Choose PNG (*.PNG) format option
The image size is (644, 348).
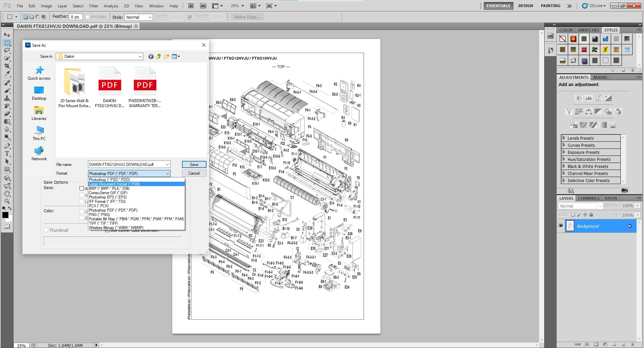pyautogui.click(x=99, y=215)
